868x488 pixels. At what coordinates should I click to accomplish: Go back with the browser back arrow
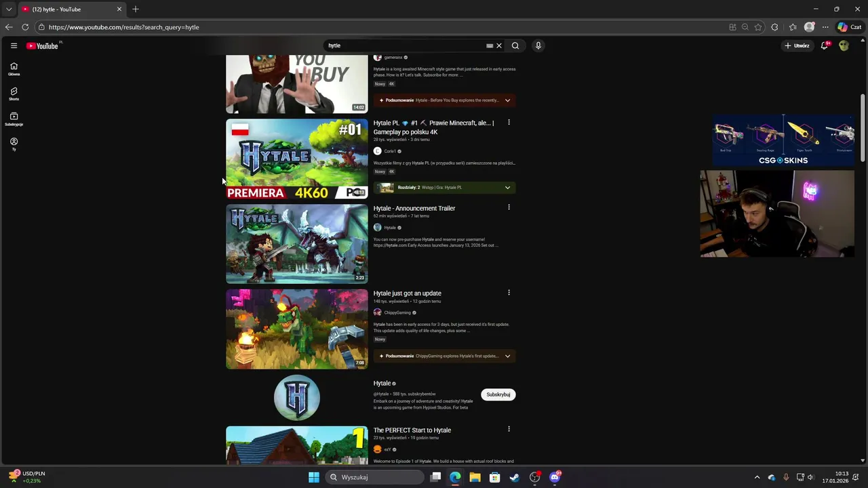pyautogui.click(x=9, y=27)
